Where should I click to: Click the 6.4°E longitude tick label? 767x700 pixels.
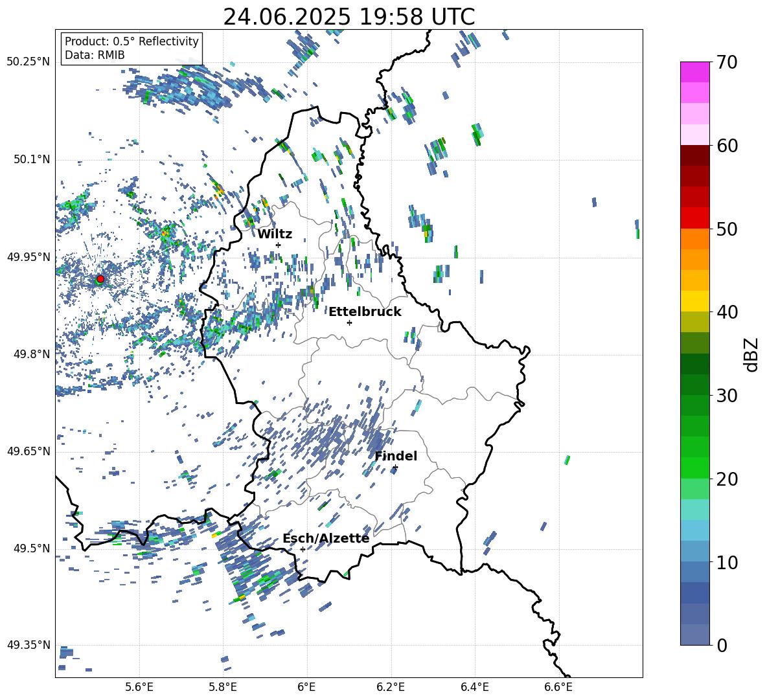[x=474, y=687]
